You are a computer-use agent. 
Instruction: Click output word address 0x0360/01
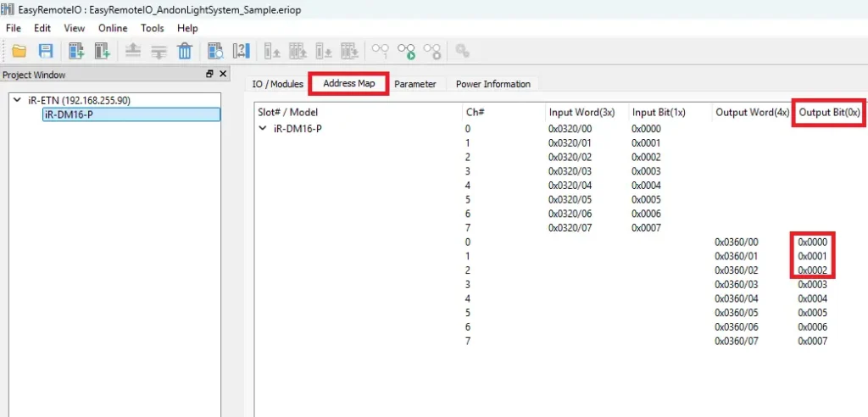coord(737,257)
